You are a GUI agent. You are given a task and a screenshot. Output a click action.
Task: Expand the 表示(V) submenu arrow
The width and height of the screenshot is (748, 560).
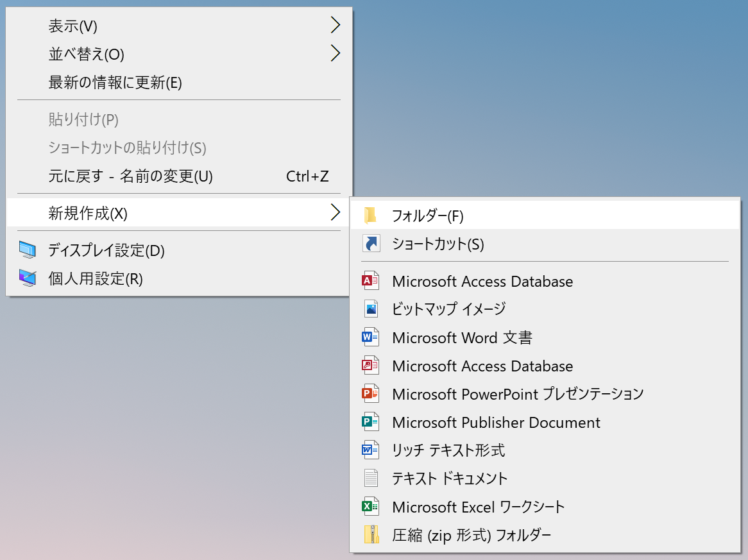click(336, 25)
